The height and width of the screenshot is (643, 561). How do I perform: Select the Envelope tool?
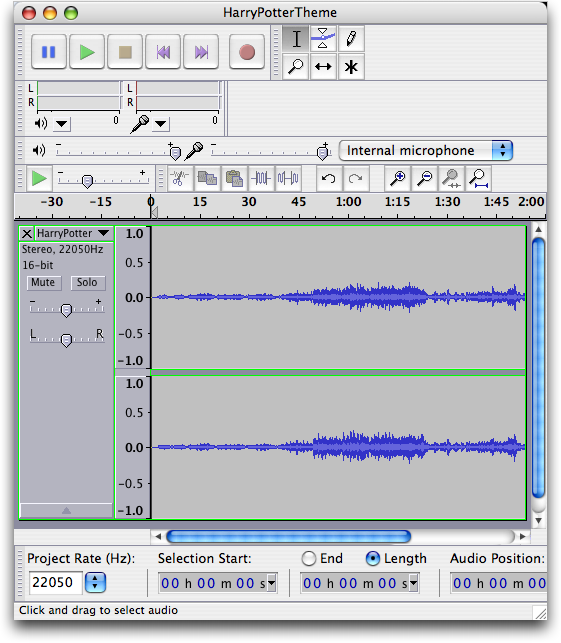click(x=323, y=39)
